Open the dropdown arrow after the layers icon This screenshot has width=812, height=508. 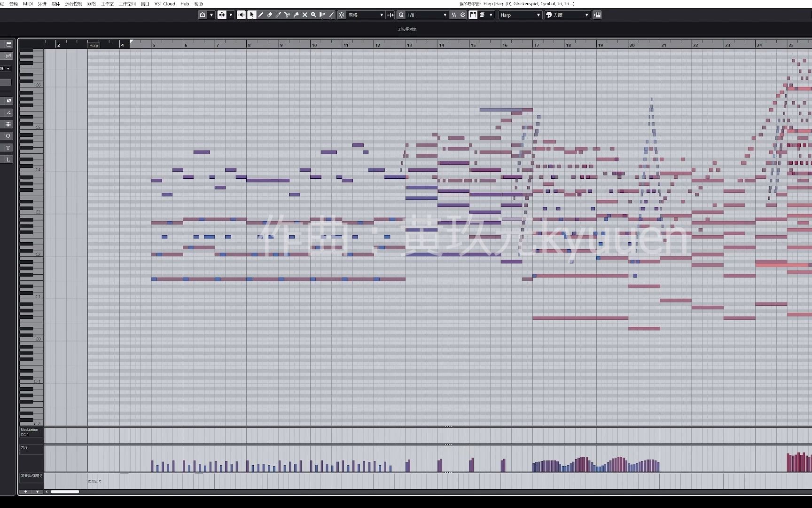click(x=491, y=15)
